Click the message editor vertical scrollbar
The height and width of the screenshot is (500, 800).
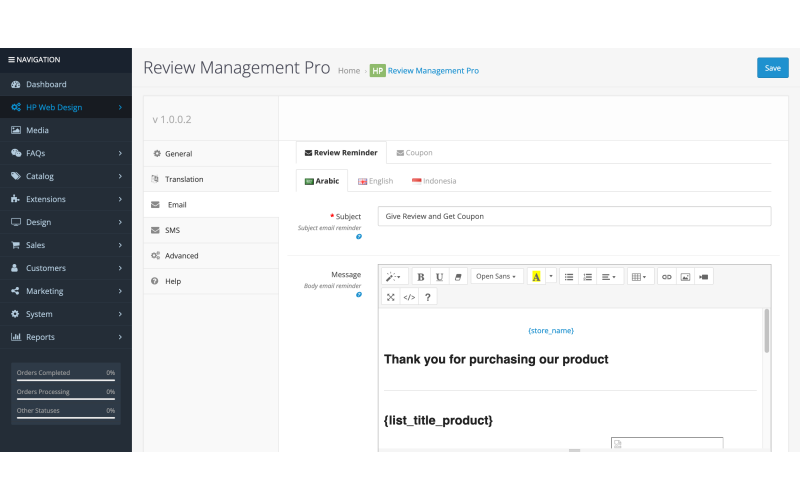pos(766,331)
